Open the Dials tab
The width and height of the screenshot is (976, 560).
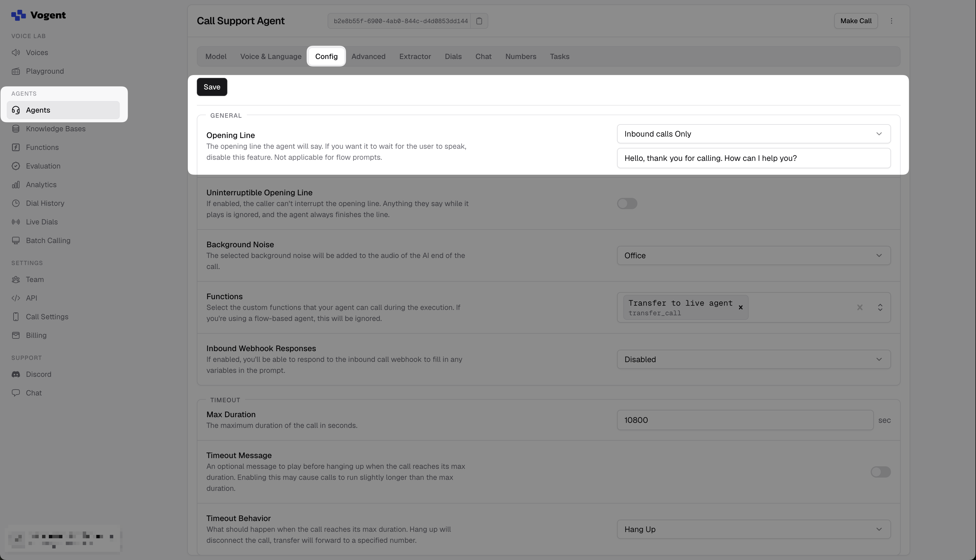[x=453, y=56]
